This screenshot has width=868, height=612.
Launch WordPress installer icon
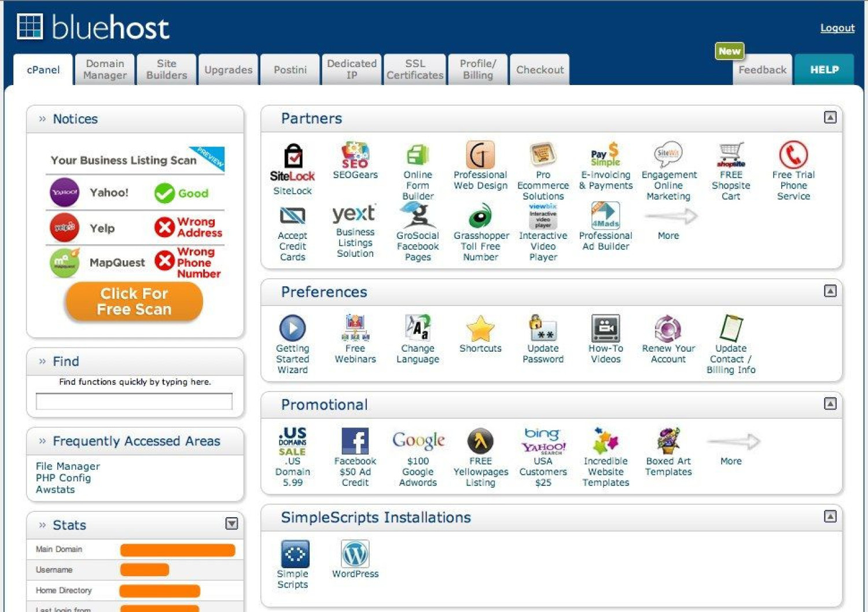[355, 554]
